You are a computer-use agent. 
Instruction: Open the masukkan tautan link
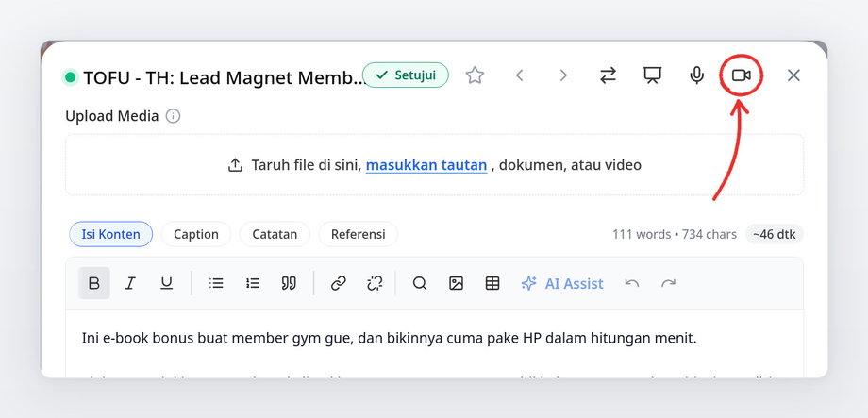[x=426, y=165]
